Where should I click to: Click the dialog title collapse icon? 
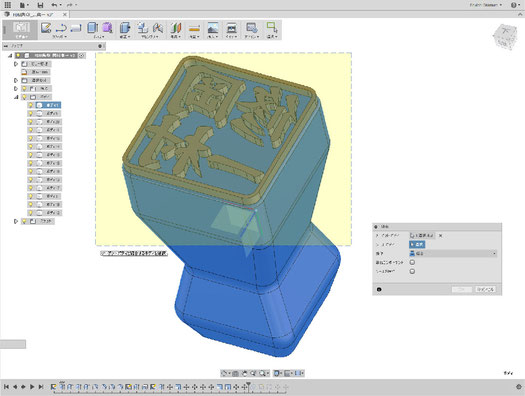(x=376, y=227)
